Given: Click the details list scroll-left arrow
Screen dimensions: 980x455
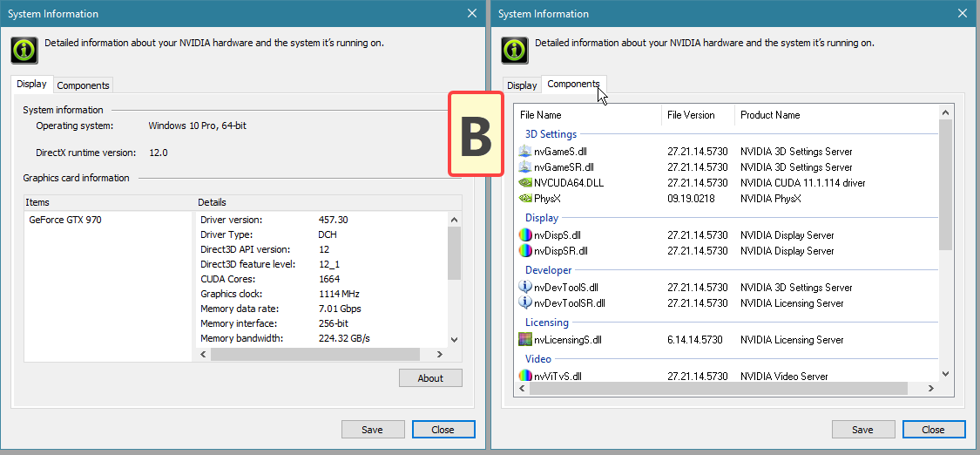Looking at the screenshot, I should [203, 355].
